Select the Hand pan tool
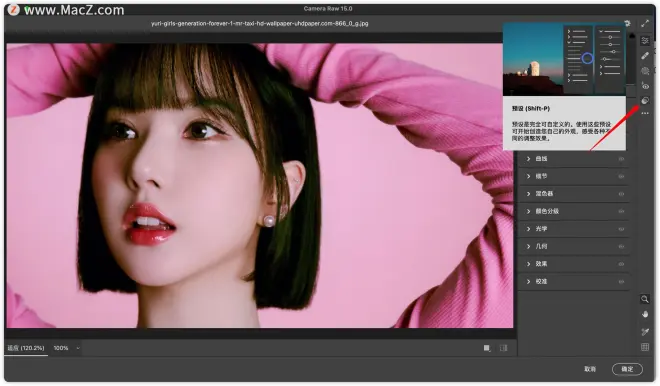This screenshot has height=386, width=660. click(x=644, y=315)
